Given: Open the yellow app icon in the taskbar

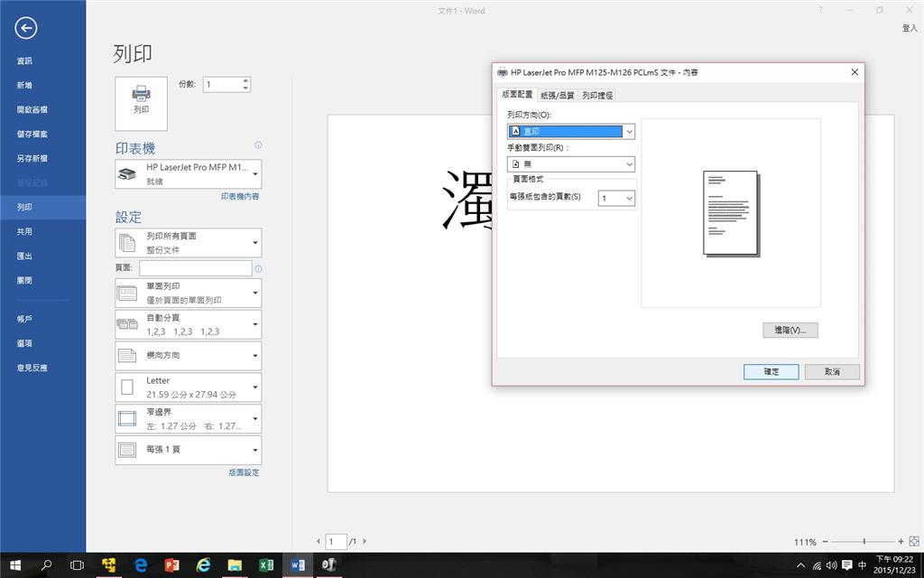Looking at the screenshot, I should coord(108,565).
